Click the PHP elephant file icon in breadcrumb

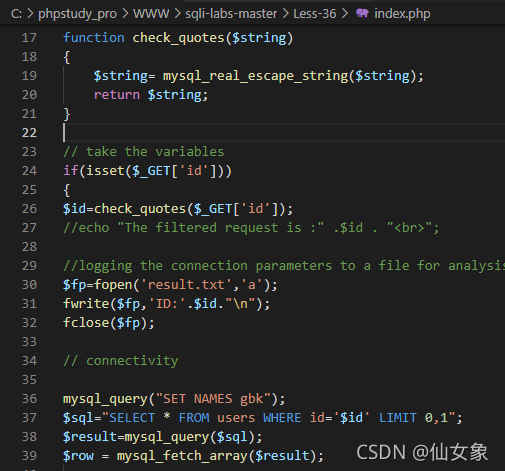(362, 14)
